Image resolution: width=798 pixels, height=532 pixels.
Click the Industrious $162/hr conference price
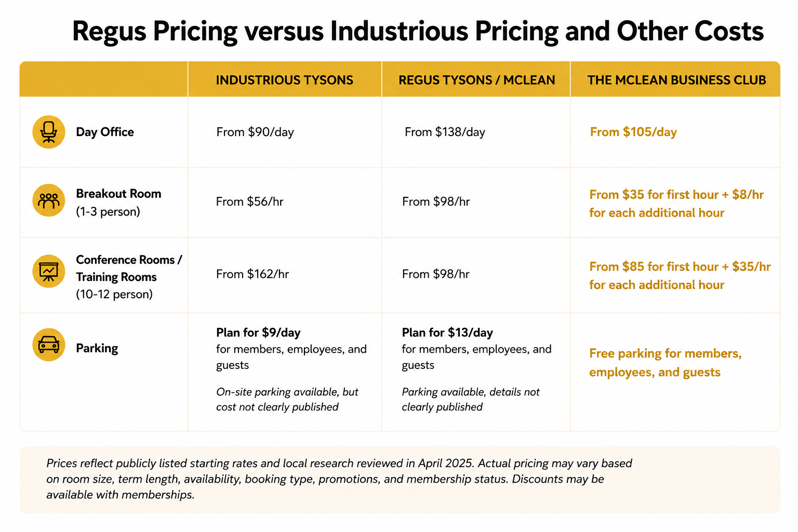tap(252, 274)
